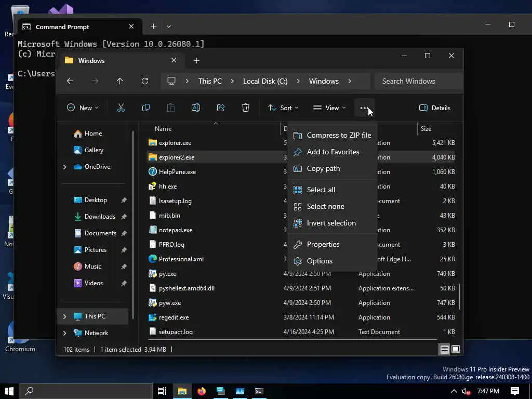Expand Network tree node

[x=64, y=333]
